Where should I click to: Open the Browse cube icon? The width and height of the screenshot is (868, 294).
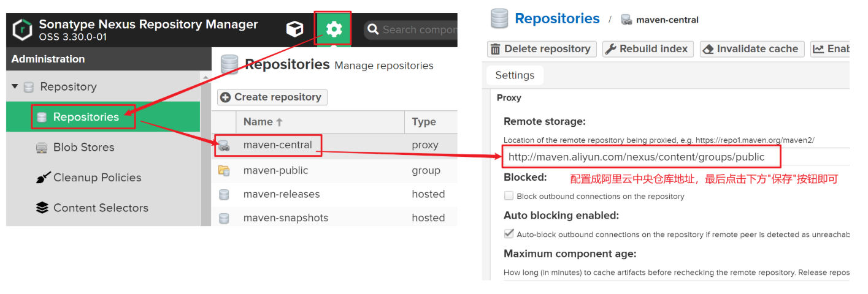click(x=295, y=29)
